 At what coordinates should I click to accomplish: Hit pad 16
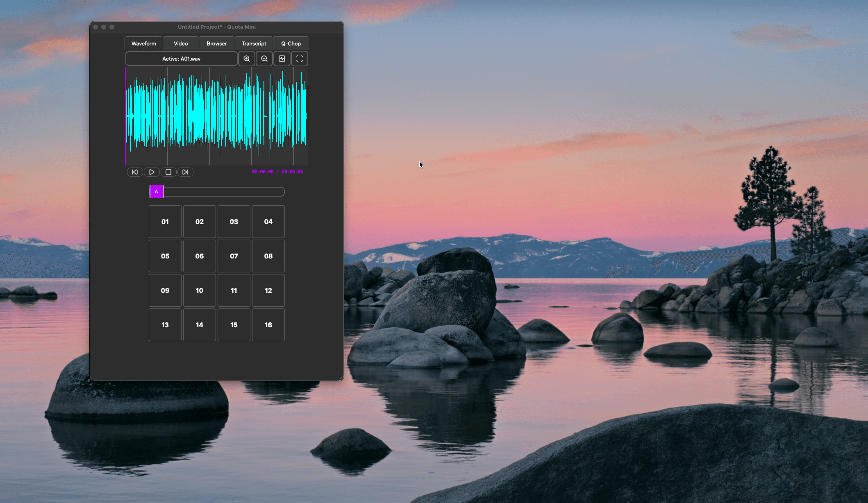pyautogui.click(x=268, y=325)
